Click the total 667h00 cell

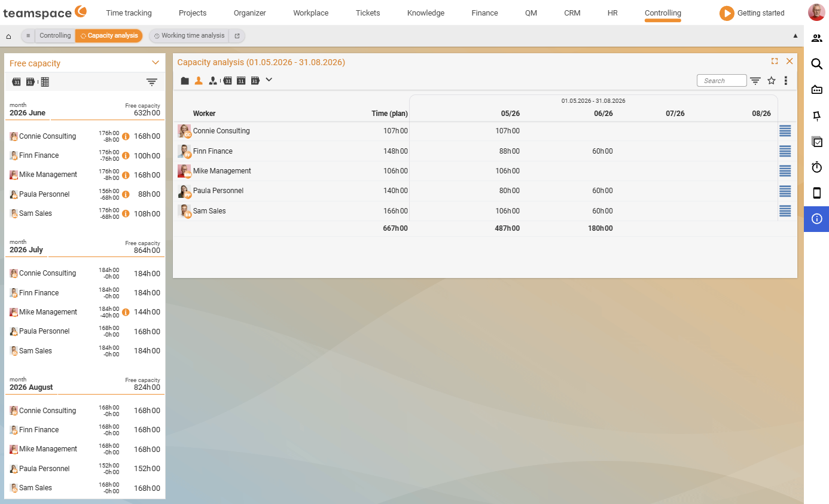pyautogui.click(x=395, y=228)
